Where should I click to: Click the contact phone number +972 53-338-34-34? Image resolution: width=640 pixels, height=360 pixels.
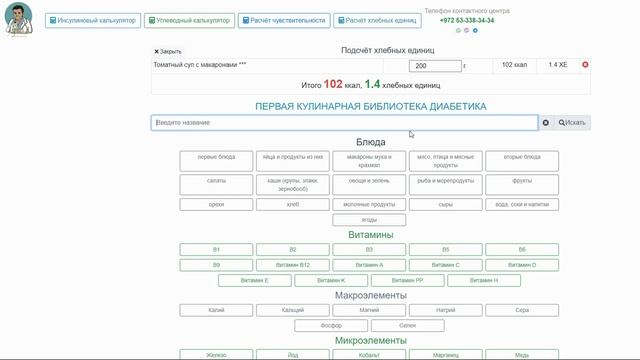tap(467, 20)
